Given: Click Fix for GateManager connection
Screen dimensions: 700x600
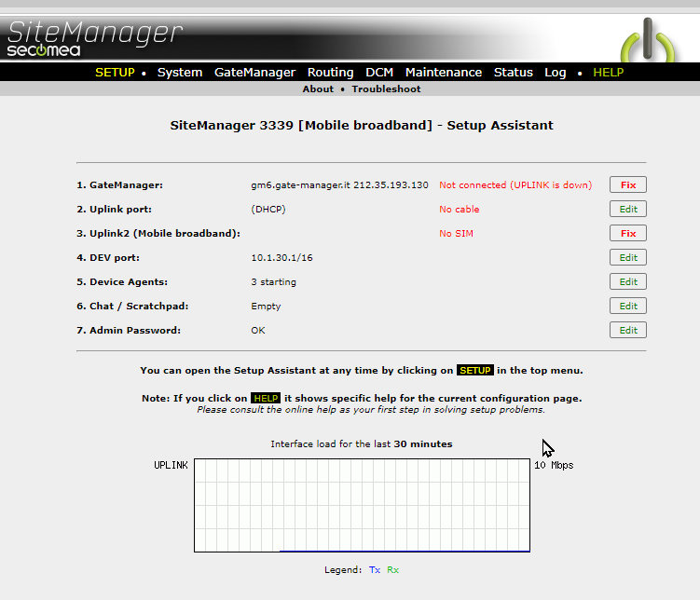Looking at the screenshot, I should (627, 184).
